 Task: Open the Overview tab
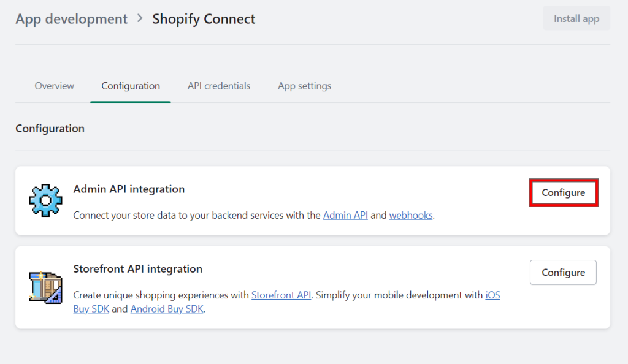[x=54, y=86]
